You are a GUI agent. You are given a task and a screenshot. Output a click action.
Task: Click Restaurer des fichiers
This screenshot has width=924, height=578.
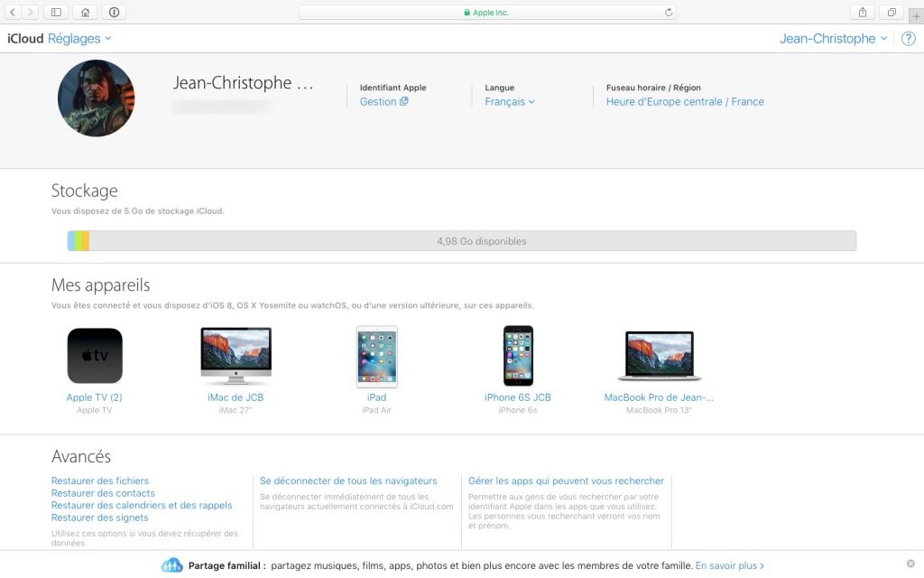click(99, 480)
